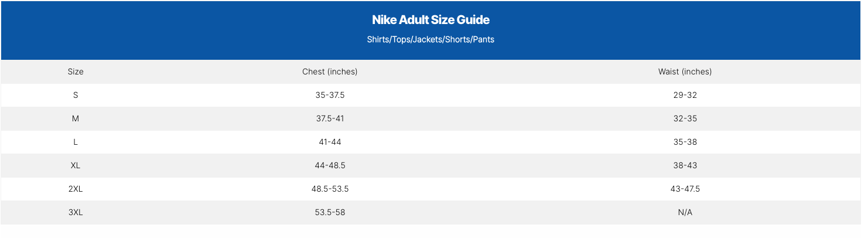Click the XL size row label
This screenshot has height=238, width=868.
[76, 165]
